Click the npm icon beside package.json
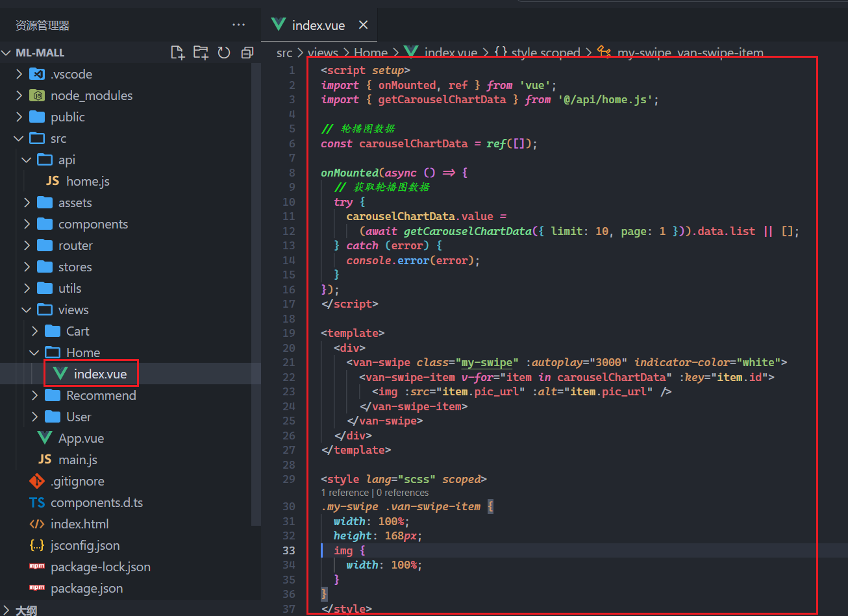848x616 pixels. coord(37,588)
